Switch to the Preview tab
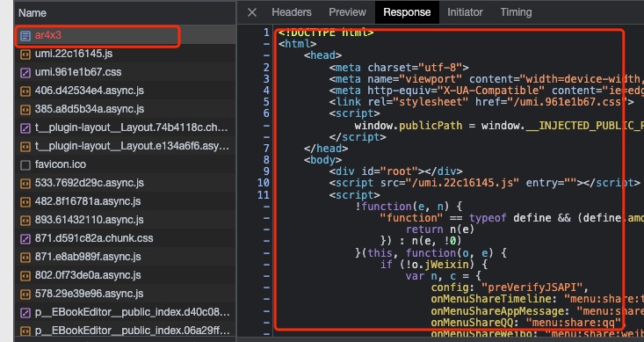The height and width of the screenshot is (342, 644). point(347,12)
